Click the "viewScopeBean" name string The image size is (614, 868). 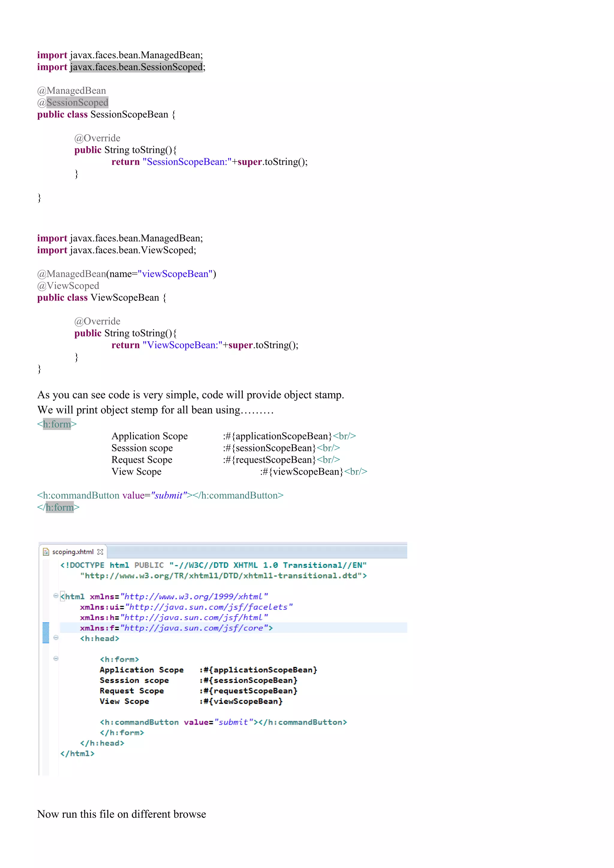pos(175,274)
